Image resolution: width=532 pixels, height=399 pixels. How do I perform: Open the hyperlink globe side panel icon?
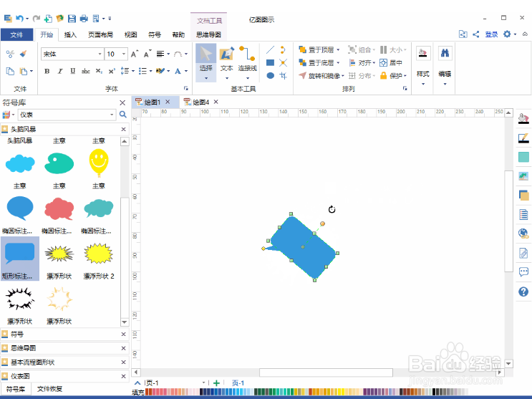(x=523, y=234)
